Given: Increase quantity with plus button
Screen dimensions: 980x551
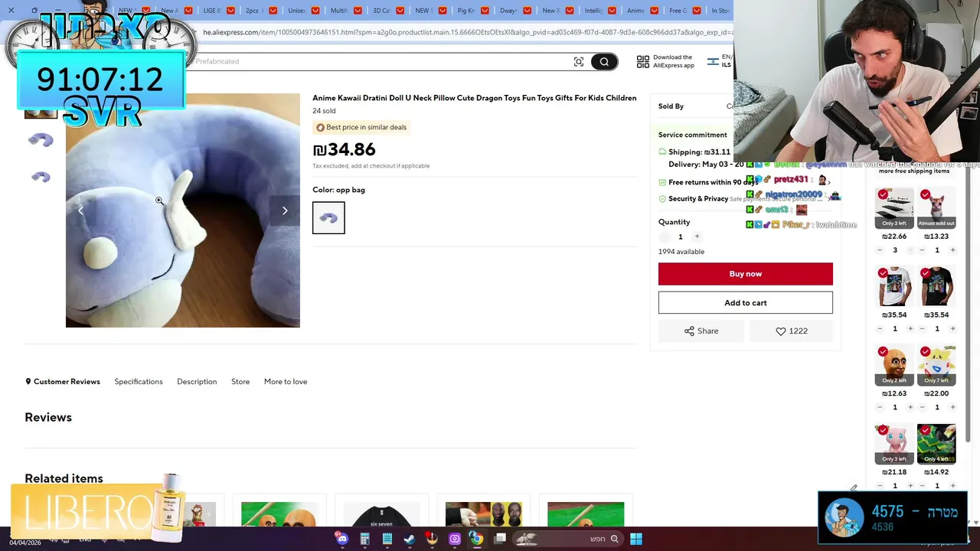Looking at the screenshot, I should pos(697,236).
